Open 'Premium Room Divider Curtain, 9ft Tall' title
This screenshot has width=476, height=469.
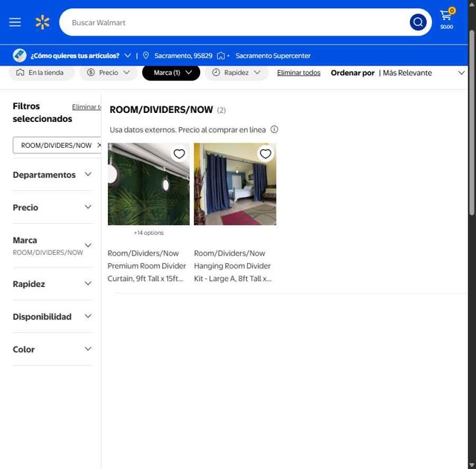[x=147, y=266]
